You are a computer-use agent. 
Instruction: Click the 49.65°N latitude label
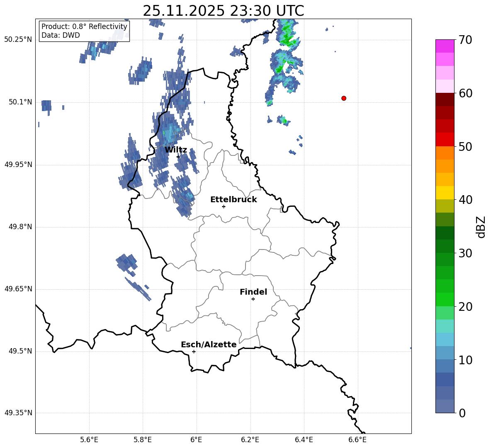(x=18, y=289)
